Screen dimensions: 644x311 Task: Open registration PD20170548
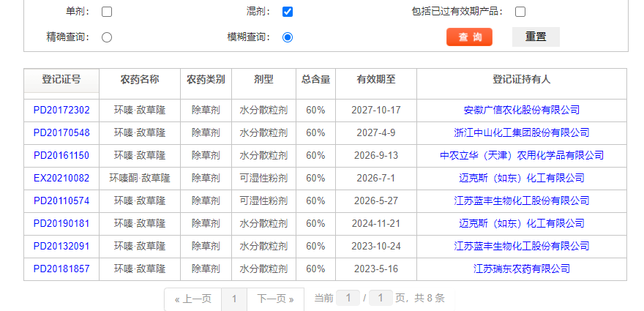click(61, 132)
